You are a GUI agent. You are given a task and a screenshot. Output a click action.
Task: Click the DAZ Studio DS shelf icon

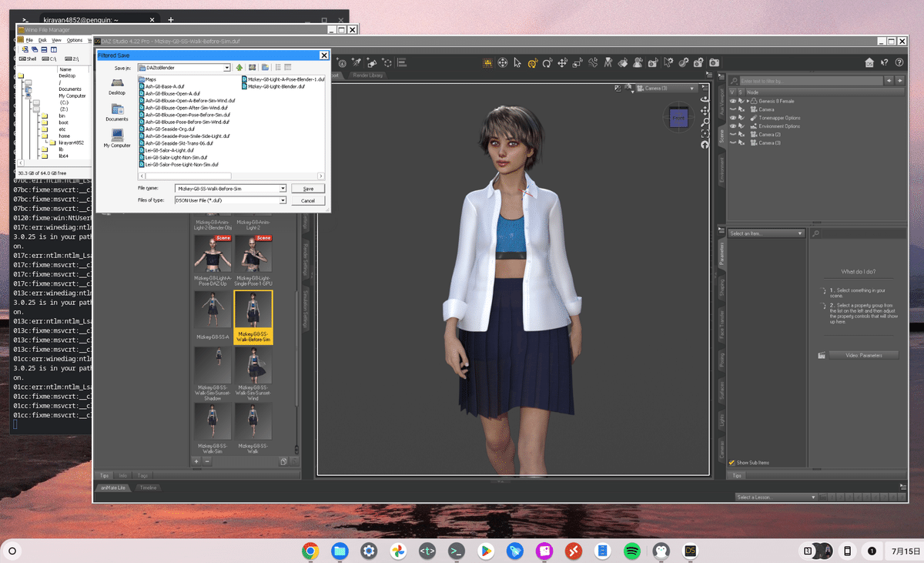[690, 551]
